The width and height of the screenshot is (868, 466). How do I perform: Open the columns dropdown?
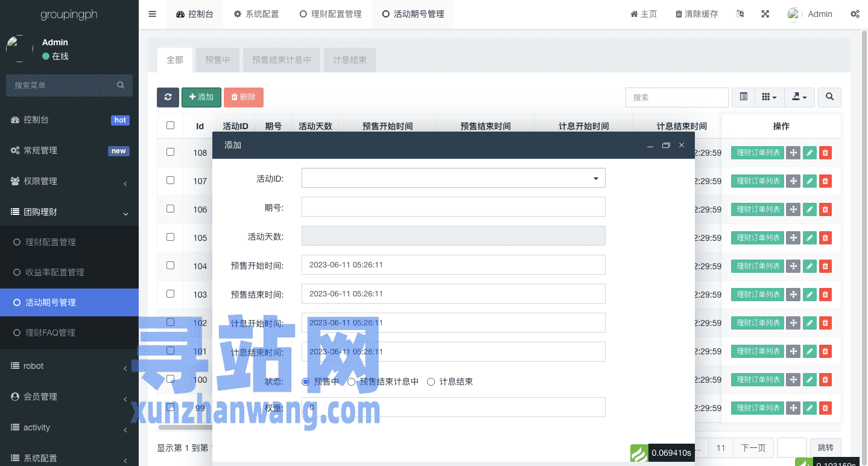point(769,97)
